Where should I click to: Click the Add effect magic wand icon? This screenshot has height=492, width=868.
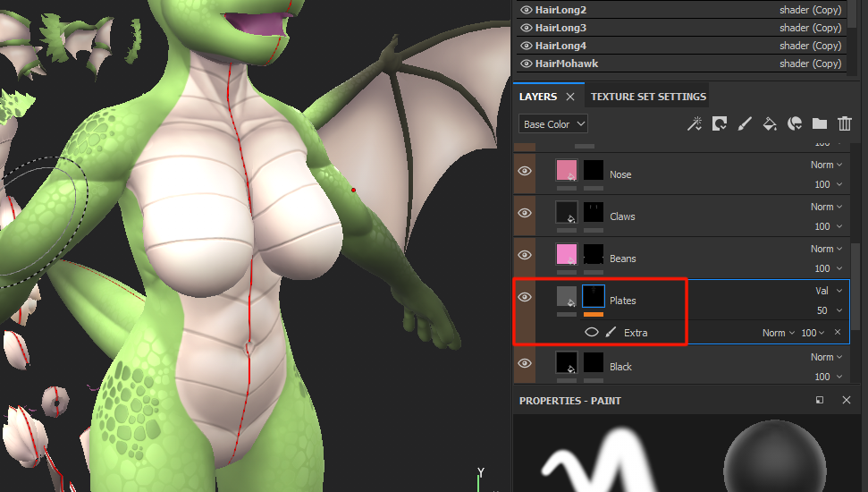tap(695, 123)
